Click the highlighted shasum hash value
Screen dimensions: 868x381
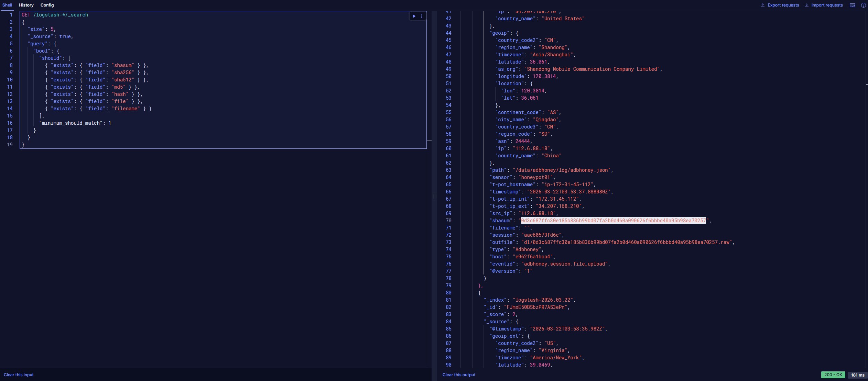pos(613,221)
